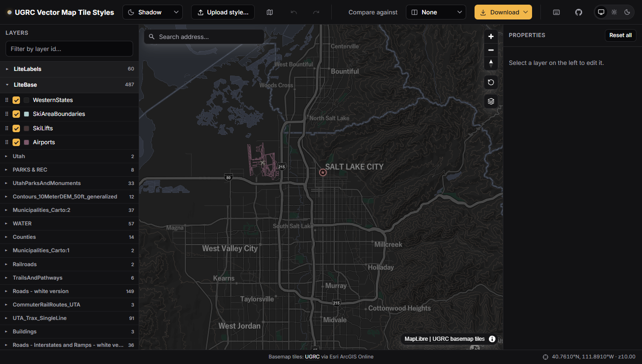642x364 pixels.
Task: Expand the Counties layer group
Action: tap(70, 237)
